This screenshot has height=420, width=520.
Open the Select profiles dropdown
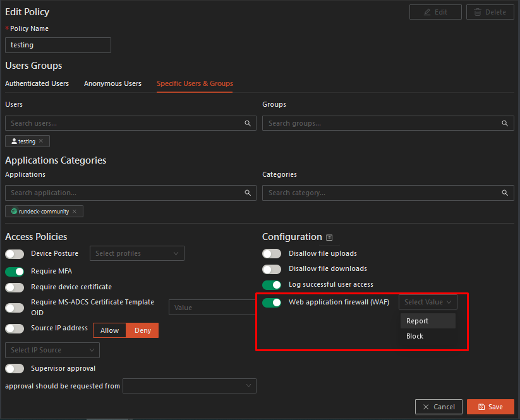pyautogui.click(x=137, y=253)
